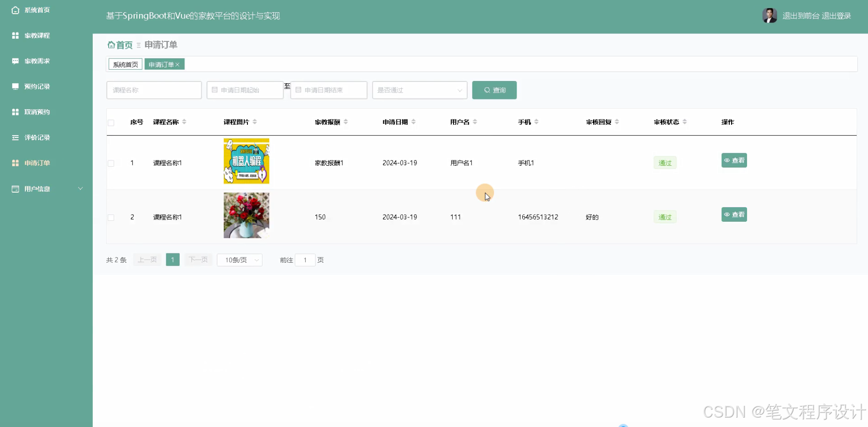
Task: Select 家教课程 in the sidebar
Action: tap(36, 35)
